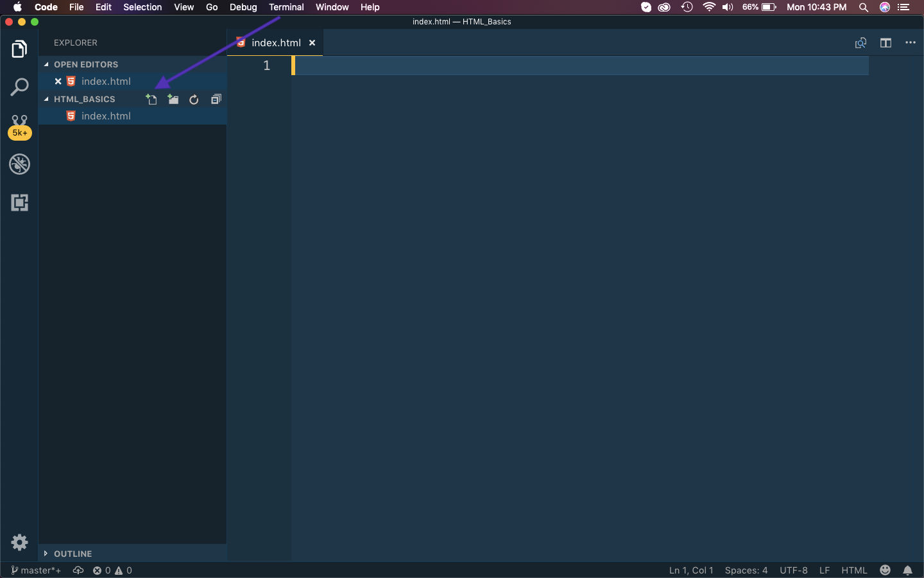
Task: Open the File menu
Action: (76, 7)
